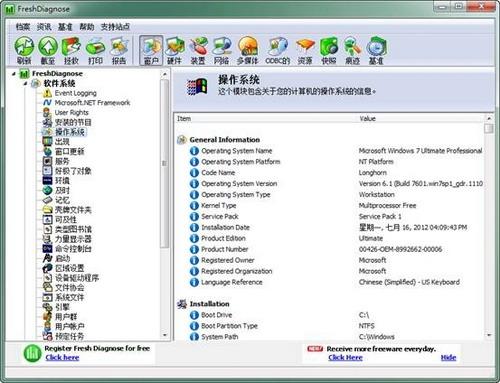Click the General Information group header
Image resolution: width=500 pixels, height=383 pixels.
224,140
